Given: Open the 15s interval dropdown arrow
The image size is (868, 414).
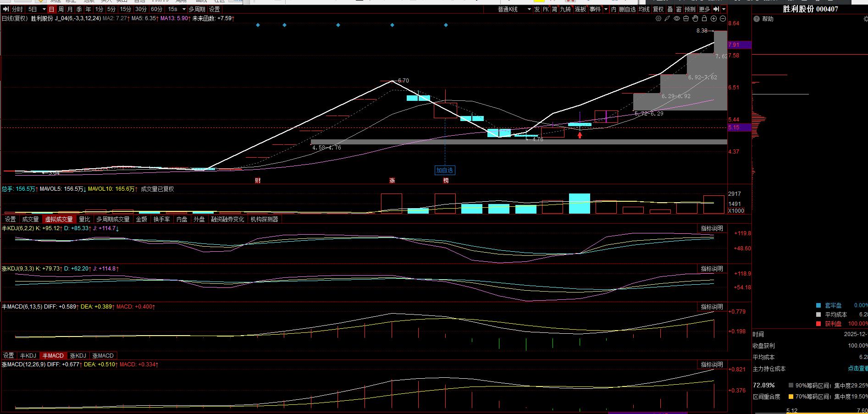Looking at the screenshot, I should coord(184,9).
